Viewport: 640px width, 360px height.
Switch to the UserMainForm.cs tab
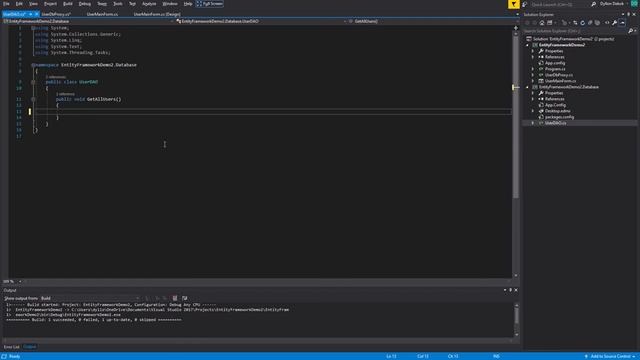point(102,14)
